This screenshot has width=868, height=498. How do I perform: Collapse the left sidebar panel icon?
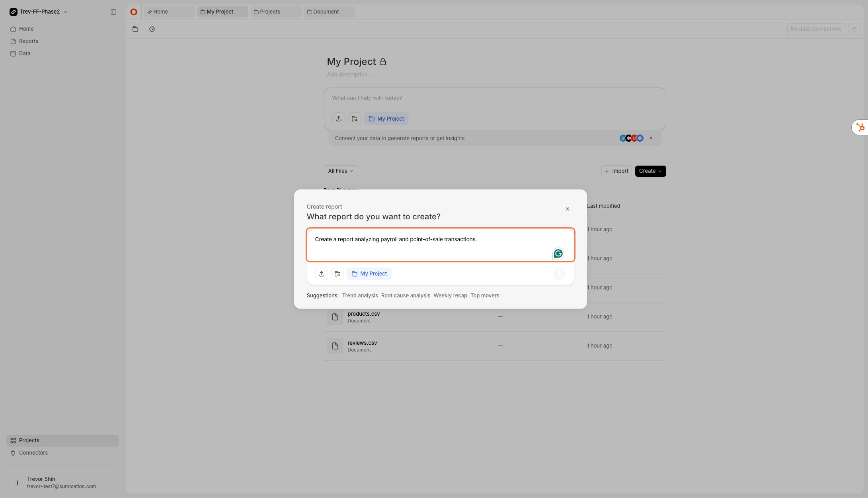tap(113, 12)
